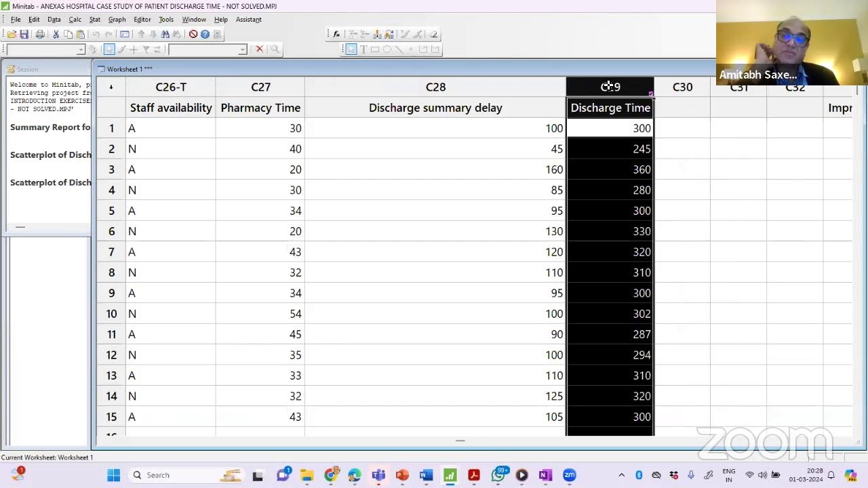This screenshot has width=868, height=488.
Task: Open Microsoft Word from the taskbar
Action: point(426,475)
